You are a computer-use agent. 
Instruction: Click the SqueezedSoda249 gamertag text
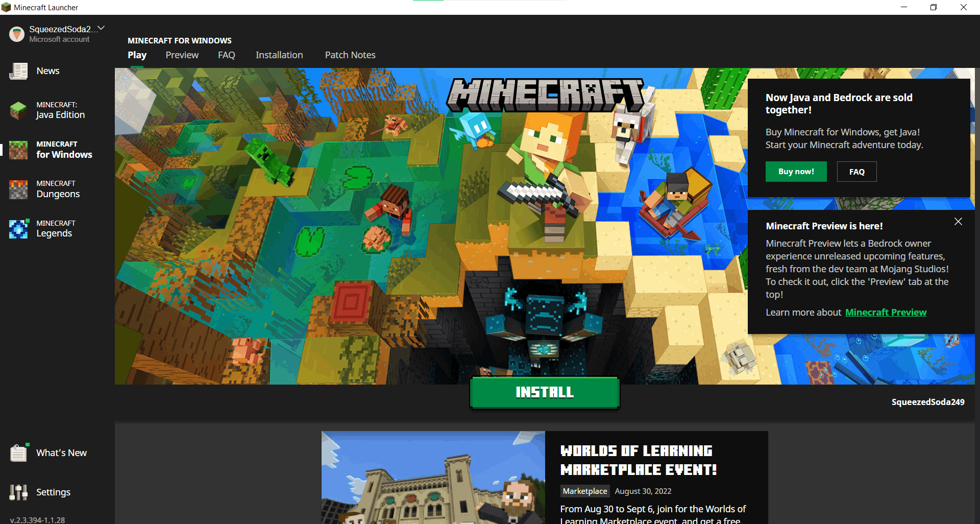928,402
